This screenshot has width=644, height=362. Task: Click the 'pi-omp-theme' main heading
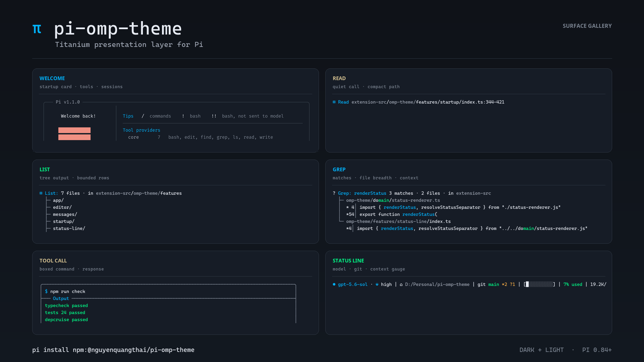118,29
